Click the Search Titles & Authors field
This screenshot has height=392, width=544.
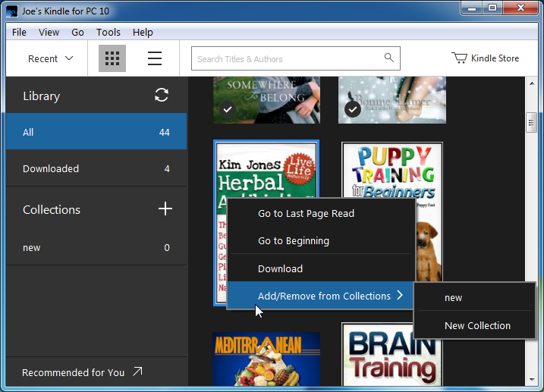pos(296,58)
